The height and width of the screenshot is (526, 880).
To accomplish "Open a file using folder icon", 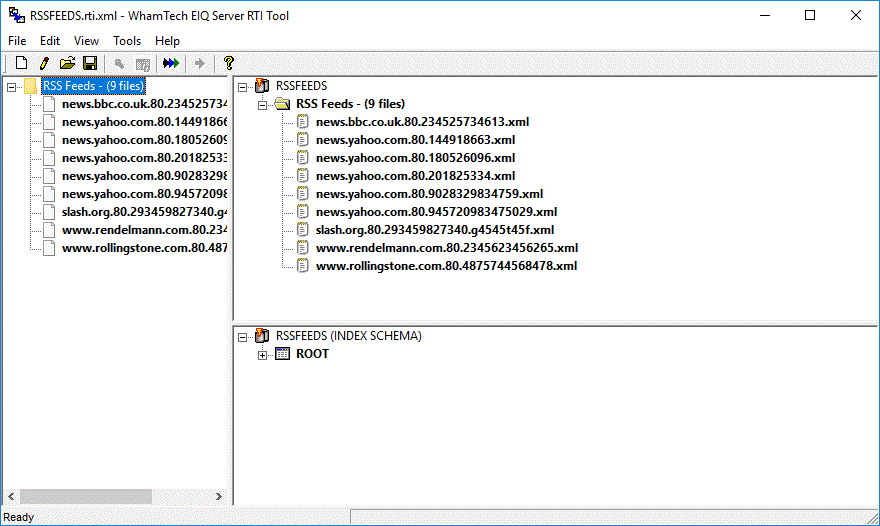I will (67, 63).
